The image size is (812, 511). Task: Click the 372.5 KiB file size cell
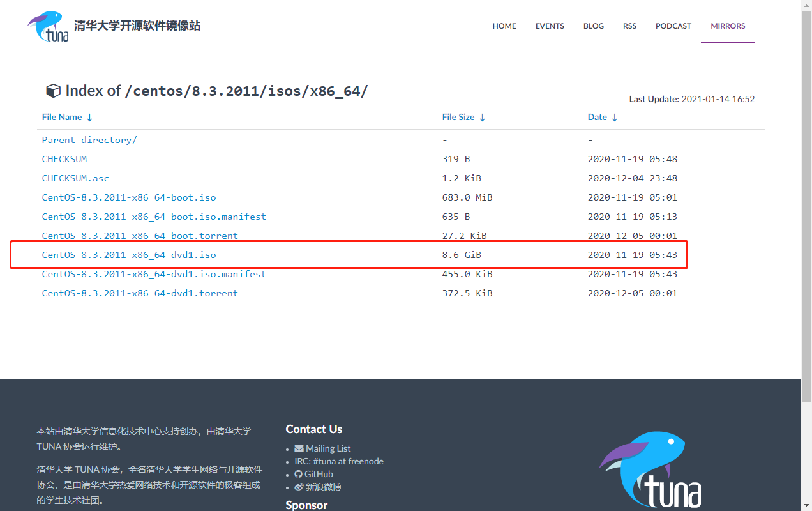467,293
